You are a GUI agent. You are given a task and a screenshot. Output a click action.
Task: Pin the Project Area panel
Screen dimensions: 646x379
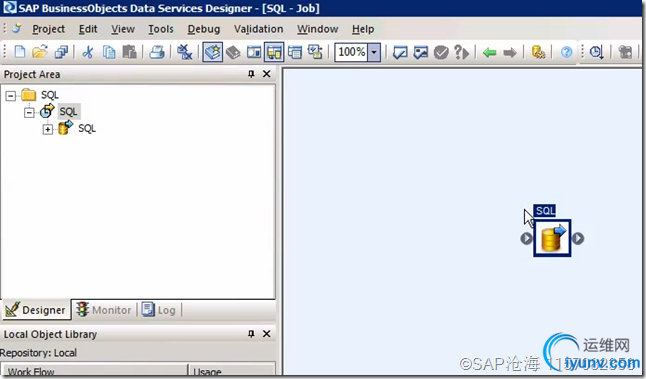[x=251, y=74]
